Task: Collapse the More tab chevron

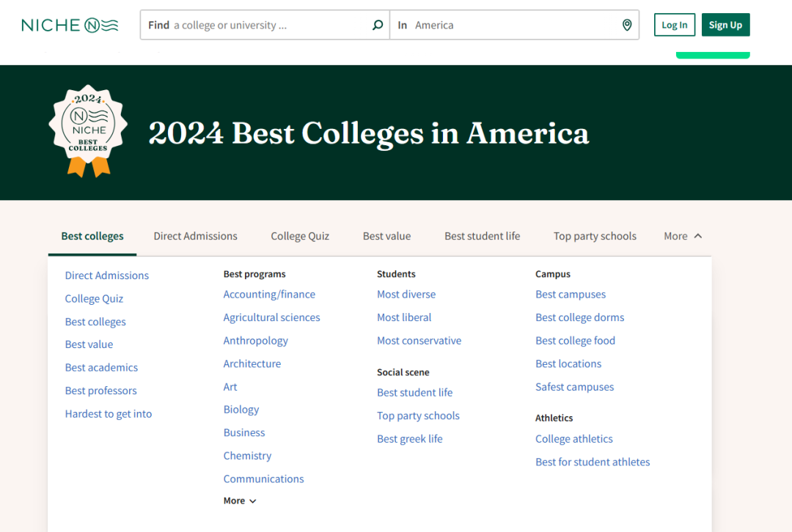Action: click(x=698, y=236)
